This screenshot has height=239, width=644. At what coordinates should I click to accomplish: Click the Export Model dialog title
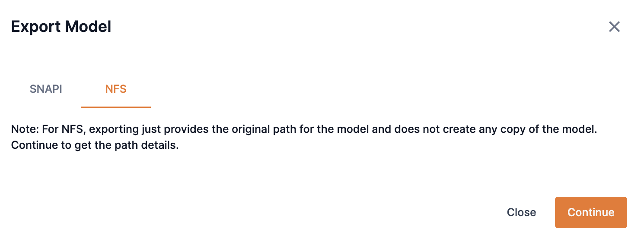61,27
